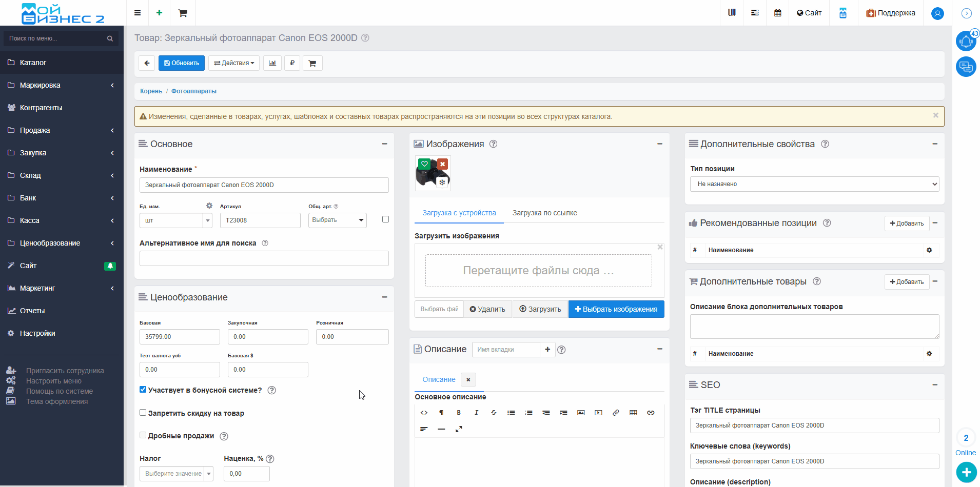The height and width of the screenshot is (487, 980).
Task: Open the notifications bell with badge 43
Action: point(966,40)
